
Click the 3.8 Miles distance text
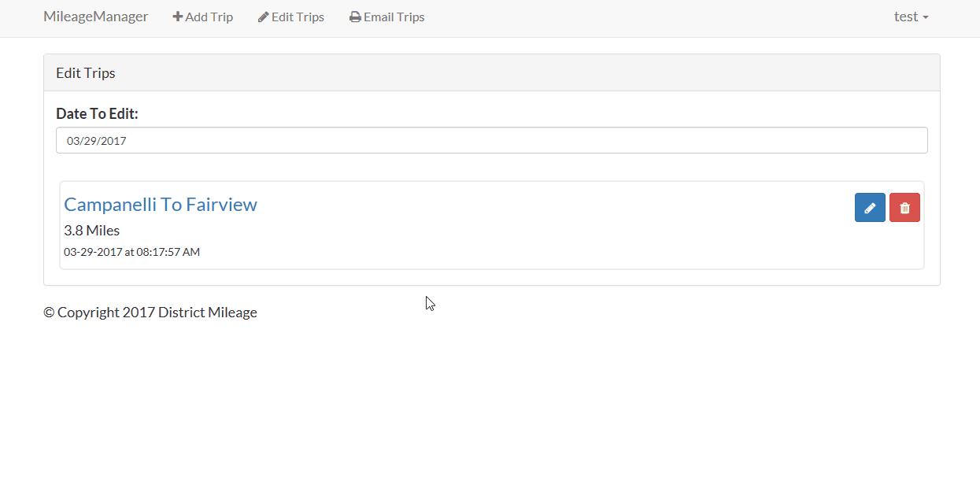click(91, 231)
